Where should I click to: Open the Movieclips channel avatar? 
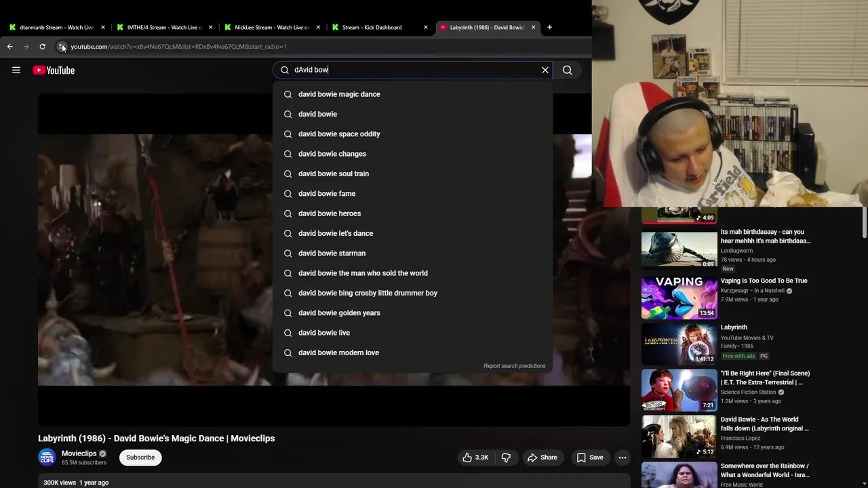point(47,457)
